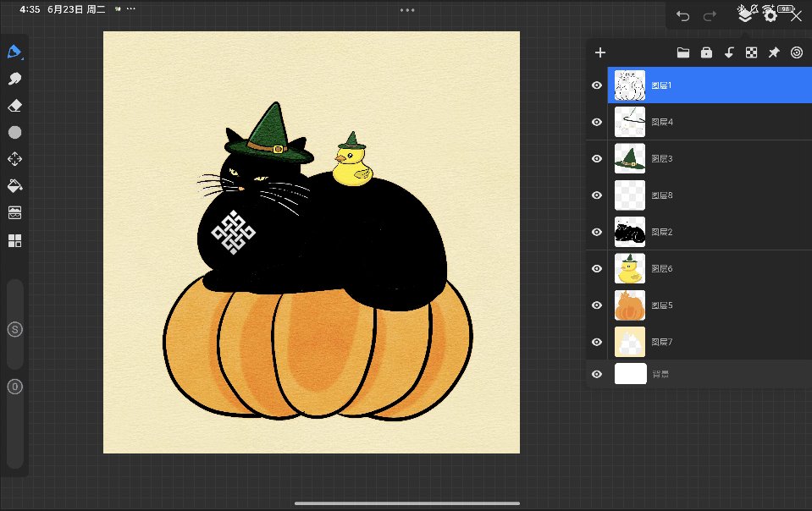This screenshot has width=812, height=511.
Task: Undo the last action
Action: click(682, 17)
